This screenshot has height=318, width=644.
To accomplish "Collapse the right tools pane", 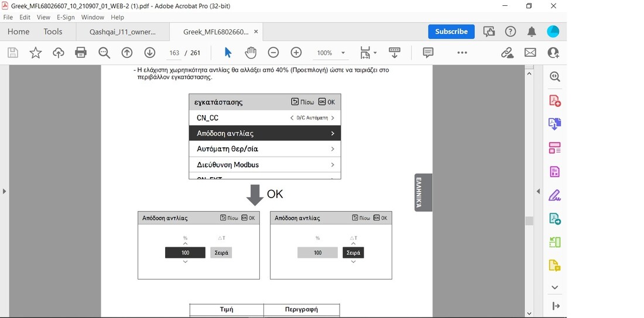I will [x=539, y=191].
